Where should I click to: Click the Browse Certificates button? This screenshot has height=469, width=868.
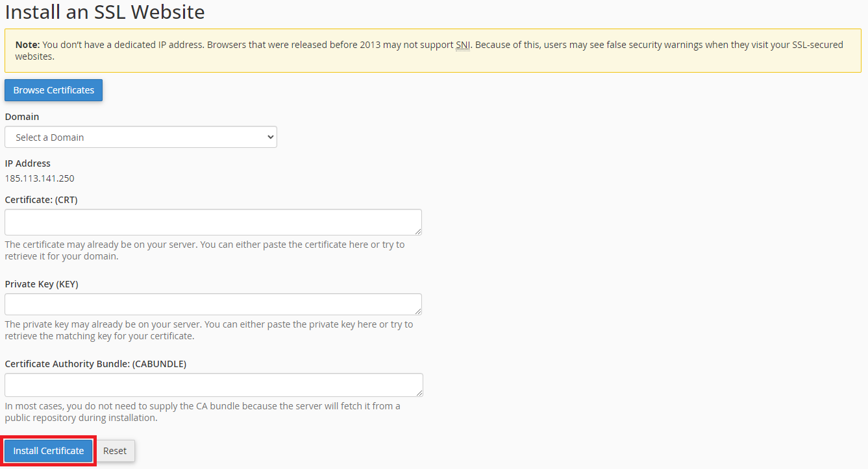pyautogui.click(x=53, y=90)
